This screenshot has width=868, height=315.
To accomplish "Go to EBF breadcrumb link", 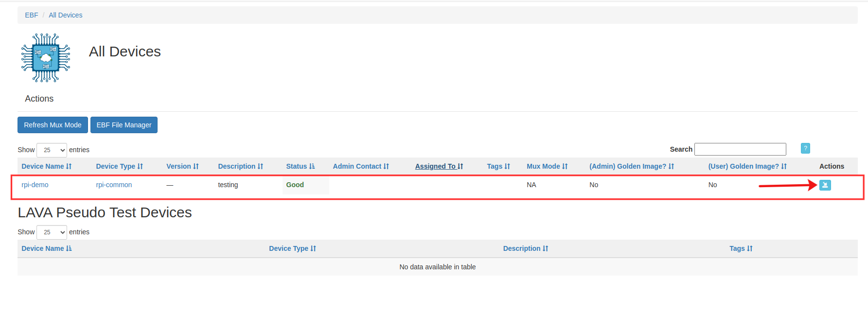I will [32, 15].
